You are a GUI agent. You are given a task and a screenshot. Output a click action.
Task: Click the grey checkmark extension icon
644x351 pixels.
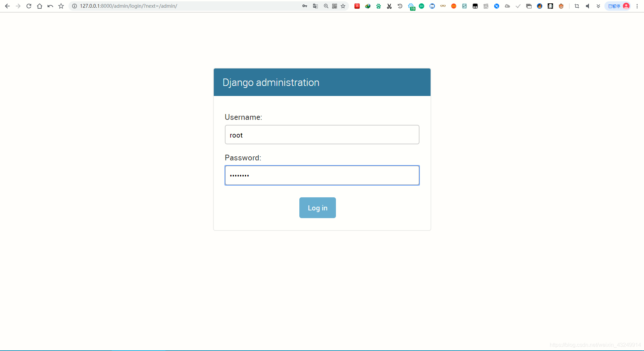click(x=518, y=6)
